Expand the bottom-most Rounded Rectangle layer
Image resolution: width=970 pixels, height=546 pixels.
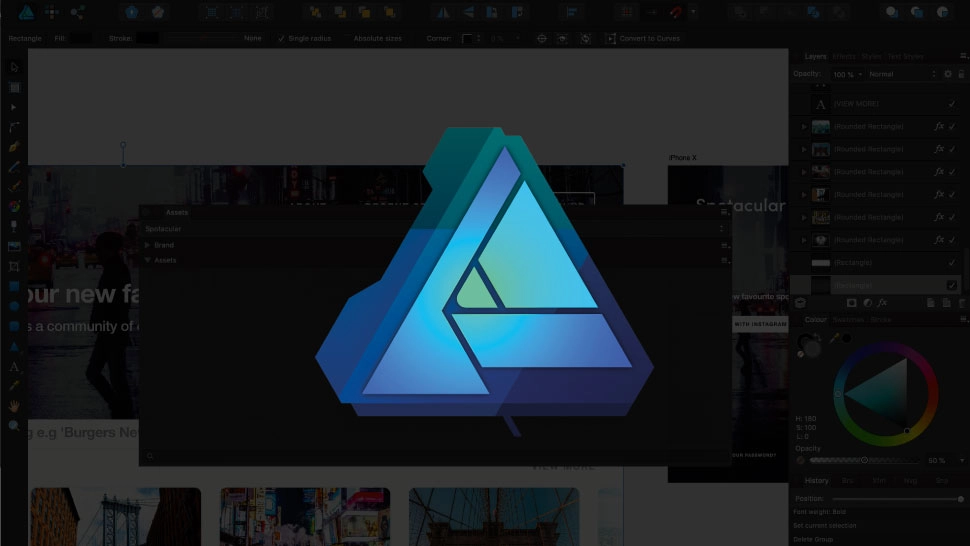[804, 240]
